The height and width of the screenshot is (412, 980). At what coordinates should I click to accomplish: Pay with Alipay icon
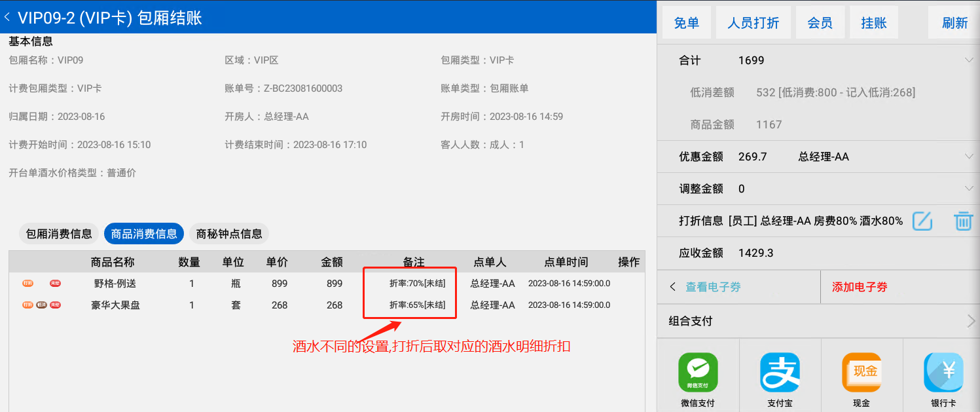click(x=780, y=373)
